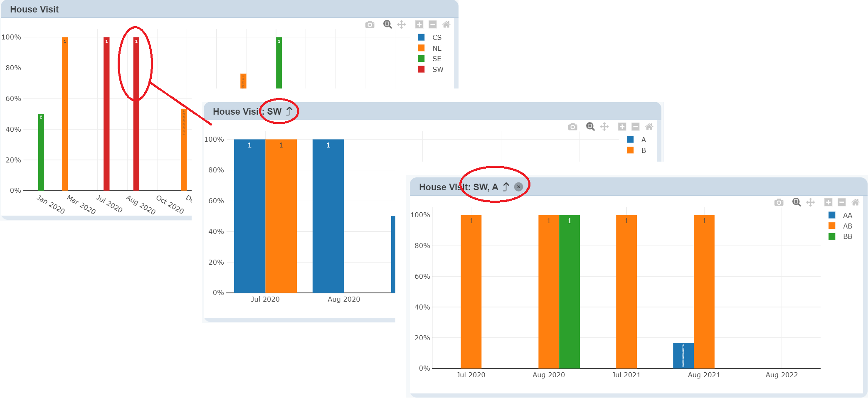Close the House Visit: SW, A drill-down with the x button
868x398 pixels.
518,187
